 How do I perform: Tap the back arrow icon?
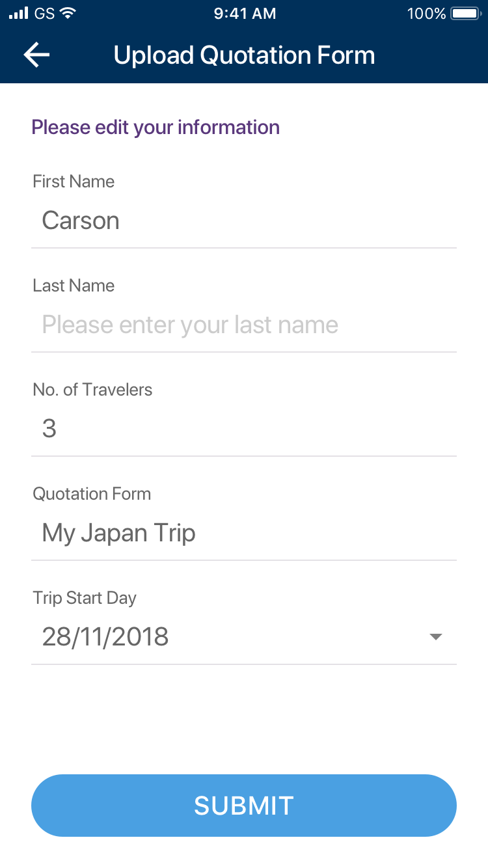(x=36, y=55)
